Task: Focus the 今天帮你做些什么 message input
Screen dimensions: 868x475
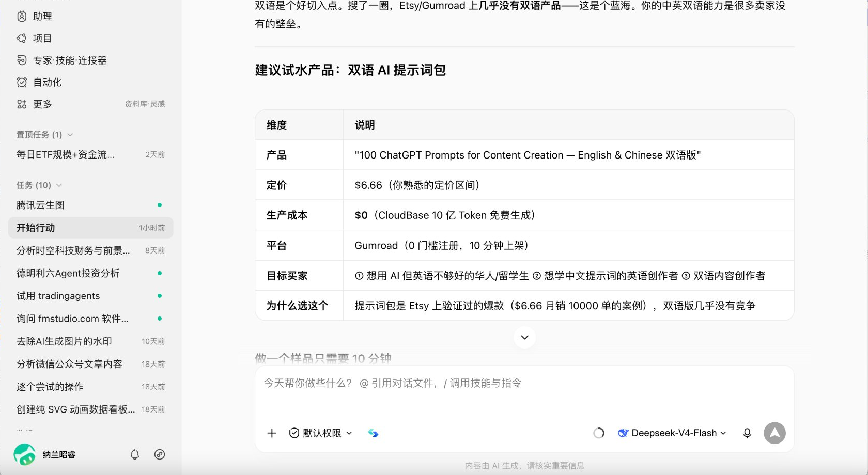Action: tap(524, 383)
